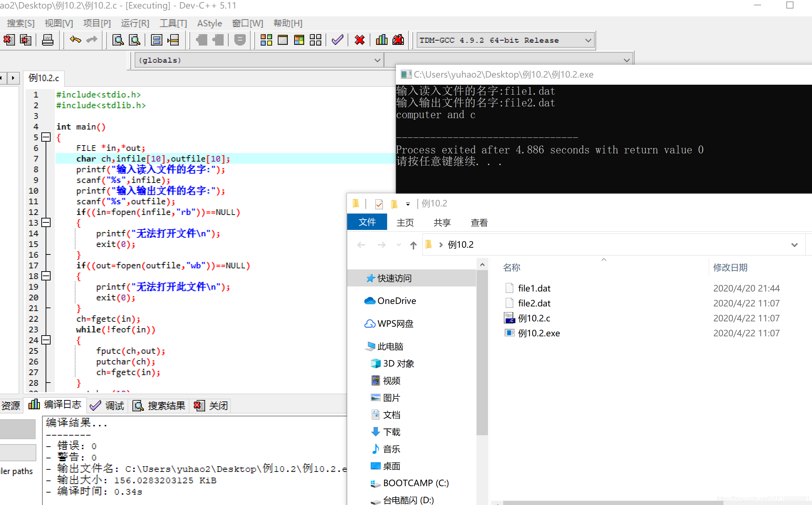The width and height of the screenshot is (812, 505).
Task: Select file2.dat in the file list
Action: 534,303
